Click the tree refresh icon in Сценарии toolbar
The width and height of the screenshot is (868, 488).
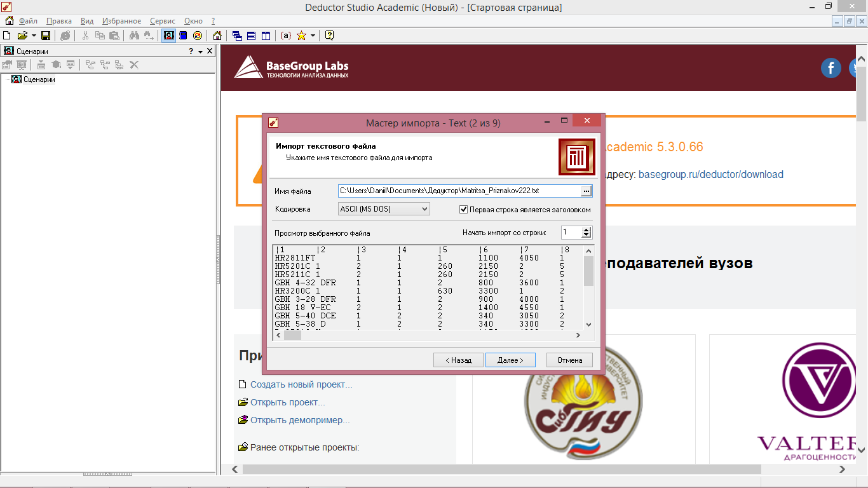coord(119,65)
